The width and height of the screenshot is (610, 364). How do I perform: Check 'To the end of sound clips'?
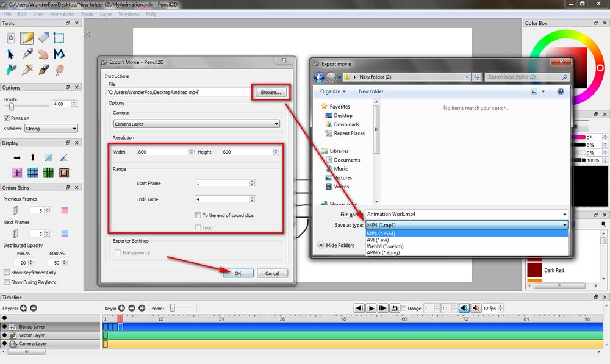(x=197, y=216)
